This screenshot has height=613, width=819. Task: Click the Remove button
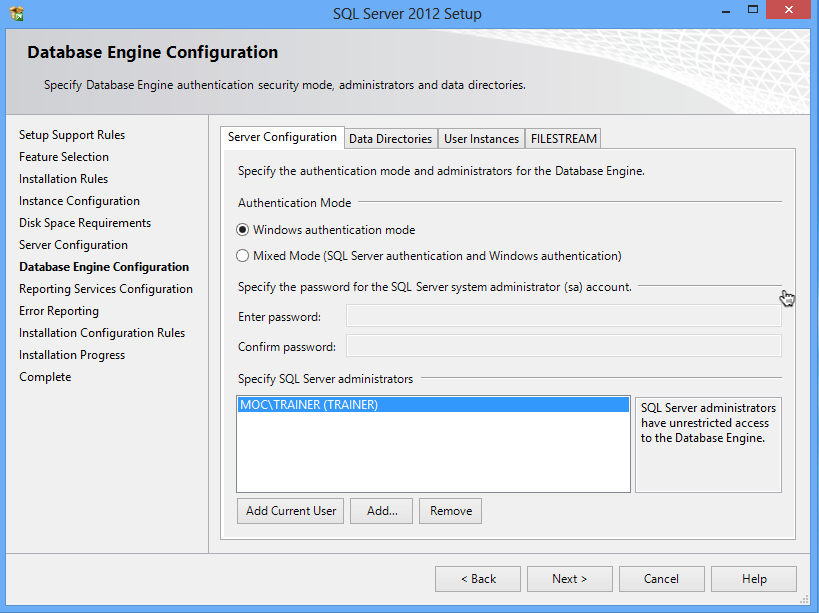pyautogui.click(x=451, y=511)
